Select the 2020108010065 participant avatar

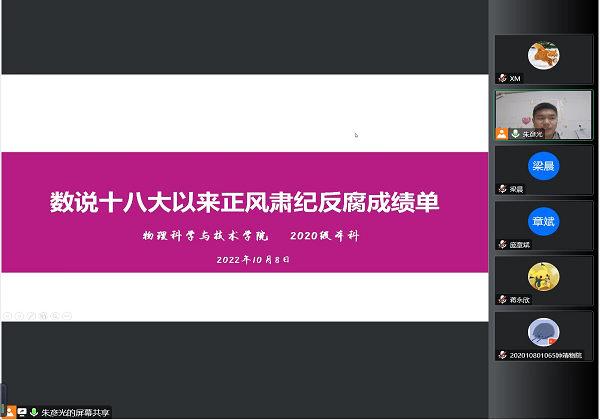coord(543,331)
